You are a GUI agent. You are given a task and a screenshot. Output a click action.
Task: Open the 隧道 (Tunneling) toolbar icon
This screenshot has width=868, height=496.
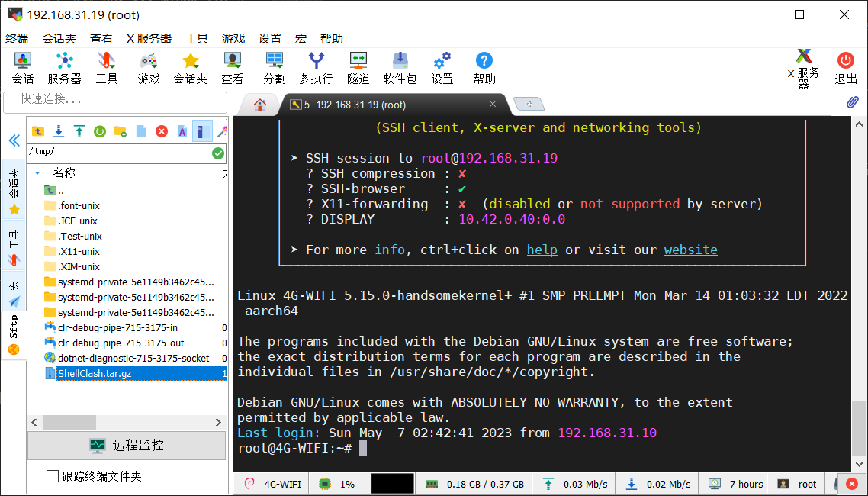point(358,68)
